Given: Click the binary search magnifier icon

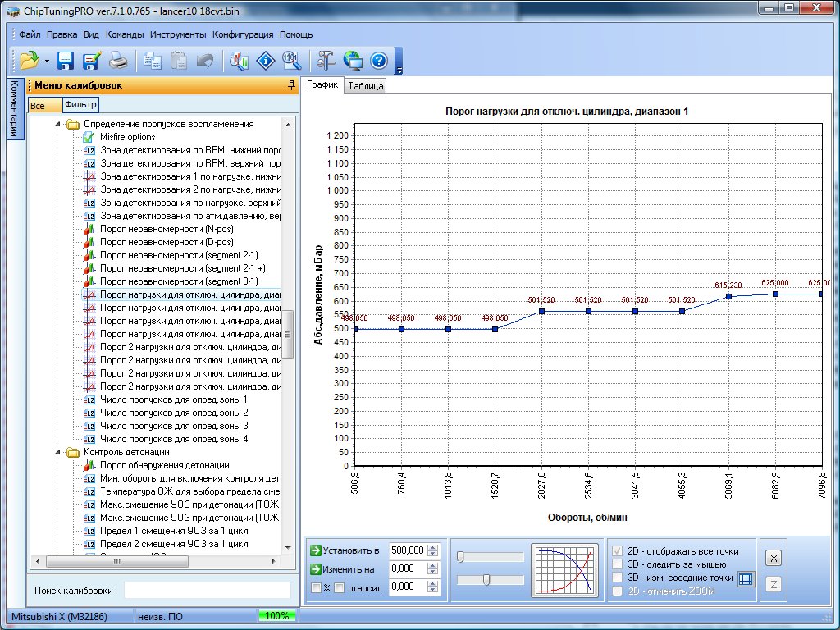Looking at the screenshot, I should [x=291, y=60].
